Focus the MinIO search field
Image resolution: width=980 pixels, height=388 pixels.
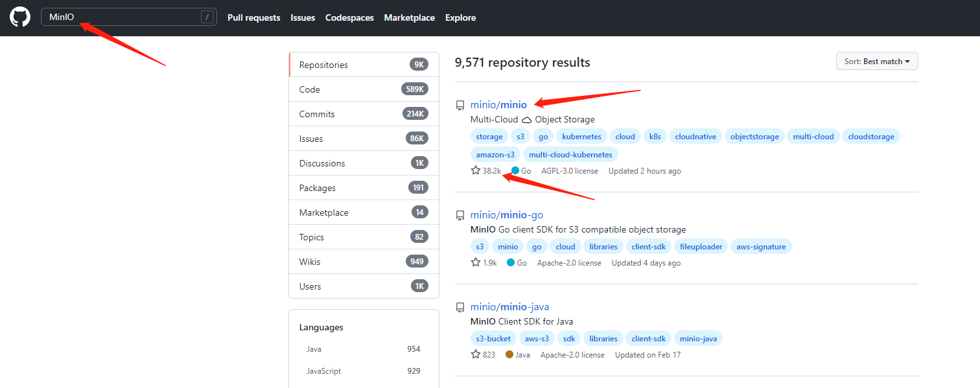click(x=129, y=17)
